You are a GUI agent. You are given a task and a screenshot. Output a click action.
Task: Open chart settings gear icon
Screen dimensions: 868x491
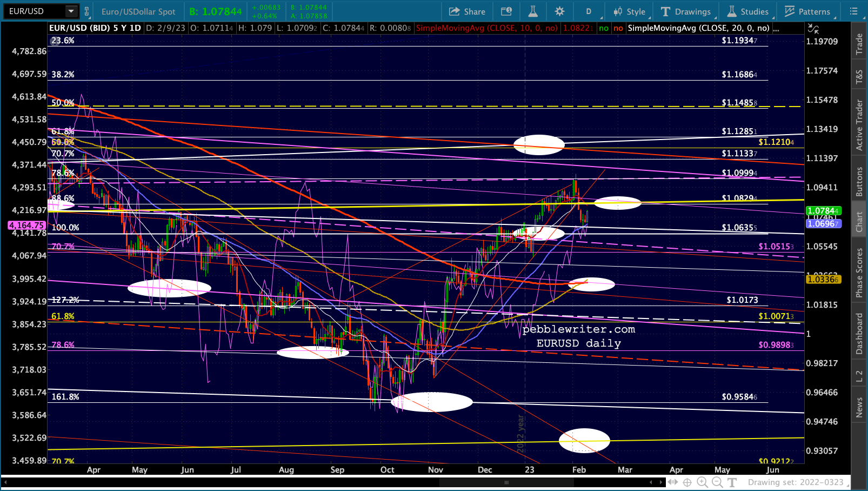(x=559, y=11)
